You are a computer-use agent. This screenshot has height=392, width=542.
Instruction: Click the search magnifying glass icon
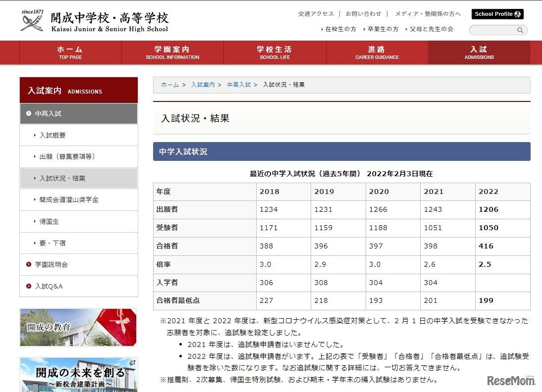[x=520, y=30]
